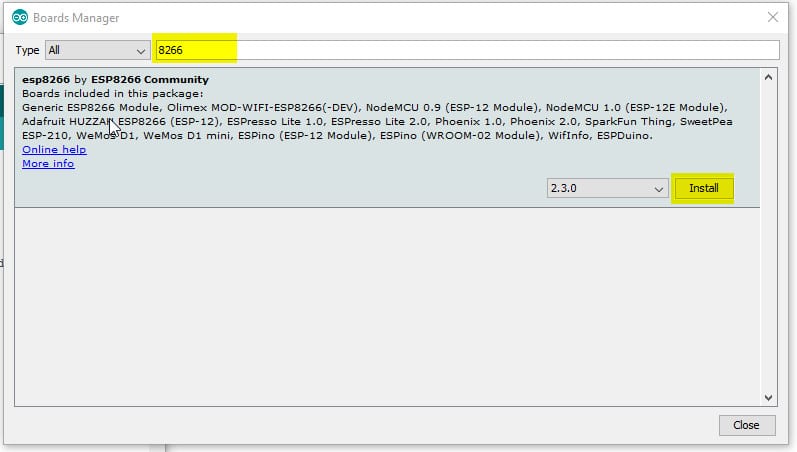Open the Online help link
This screenshot has width=797, height=452.
click(54, 149)
